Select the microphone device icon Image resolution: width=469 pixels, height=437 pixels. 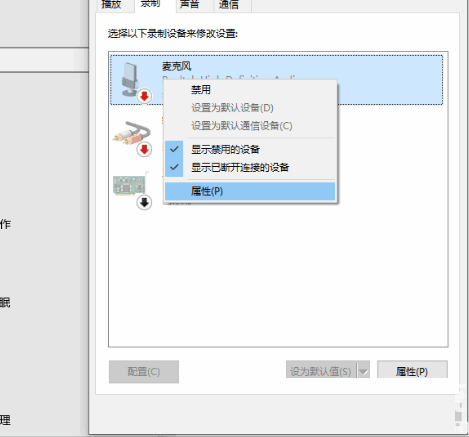click(x=131, y=80)
